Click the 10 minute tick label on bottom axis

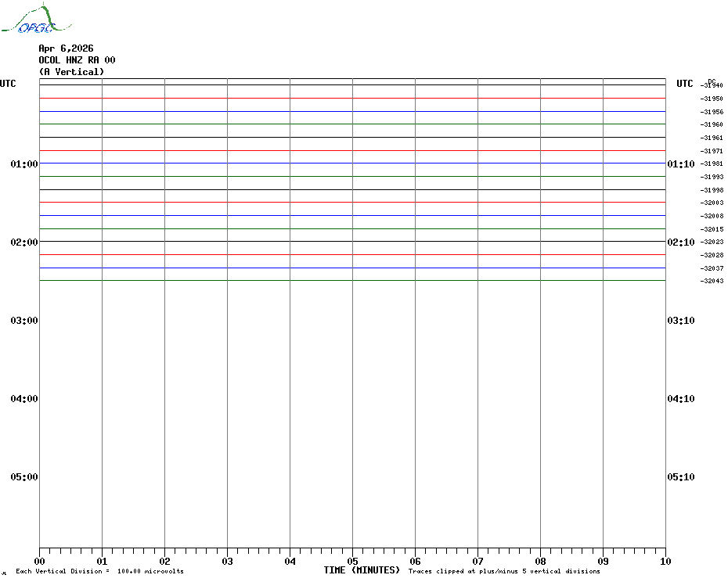pos(665,561)
